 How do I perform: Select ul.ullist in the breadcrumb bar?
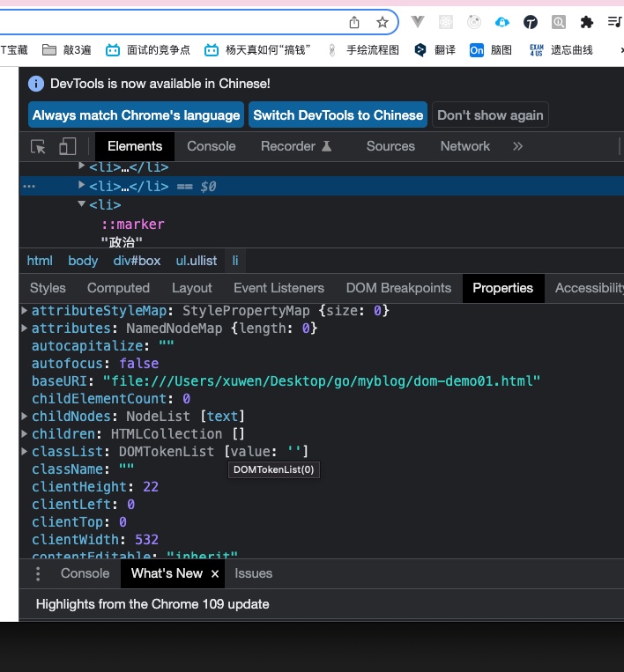(197, 261)
